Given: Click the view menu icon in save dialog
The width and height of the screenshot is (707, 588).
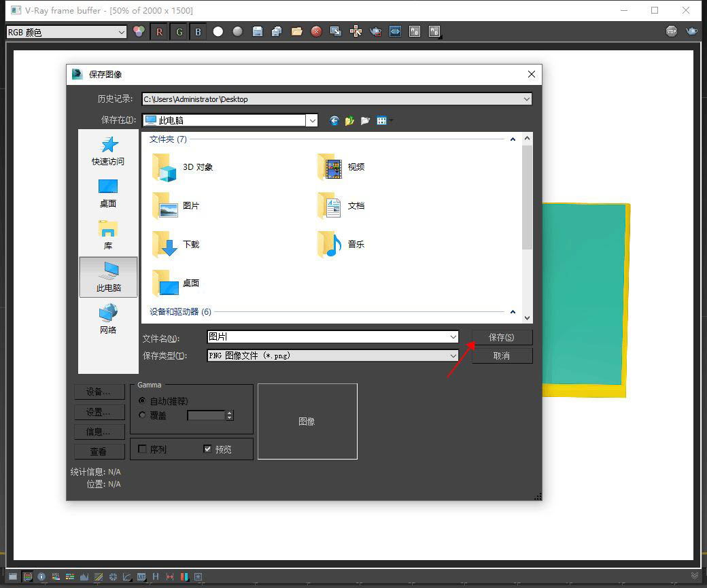Looking at the screenshot, I should tap(383, 120).
